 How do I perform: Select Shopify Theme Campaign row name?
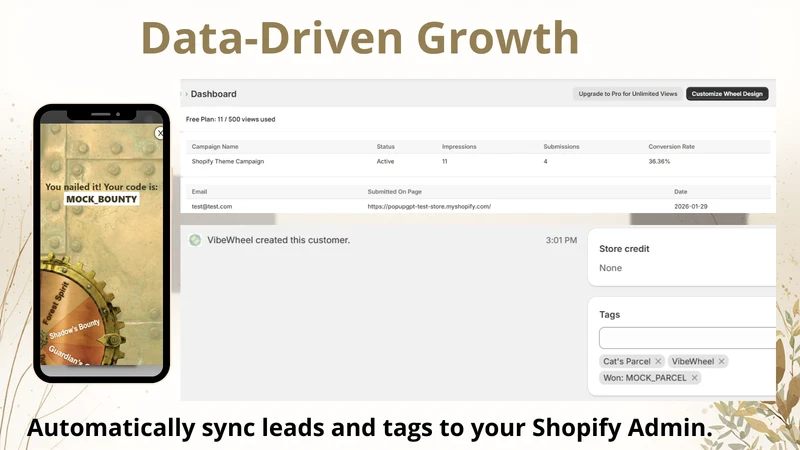coord(228,161)
